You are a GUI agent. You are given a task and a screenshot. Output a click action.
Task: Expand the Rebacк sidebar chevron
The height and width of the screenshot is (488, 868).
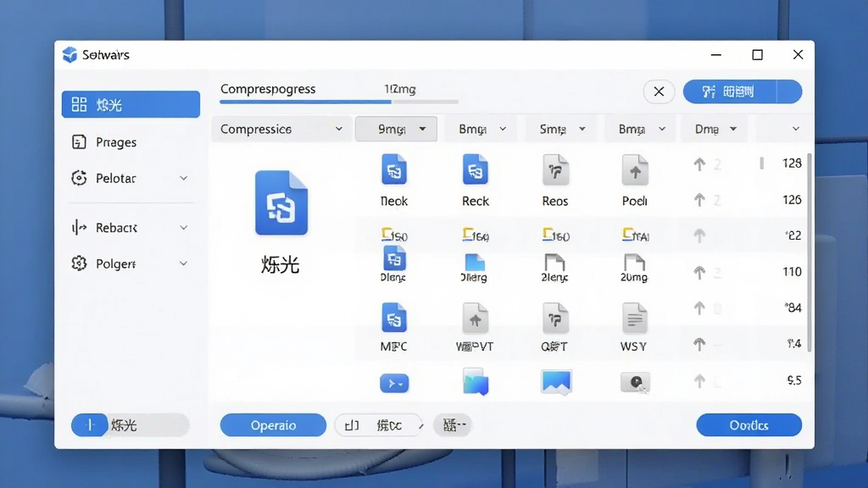(x=184, y=227)
